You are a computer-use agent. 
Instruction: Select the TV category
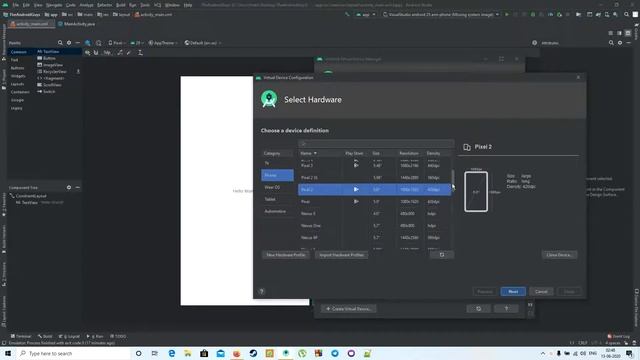277,163
